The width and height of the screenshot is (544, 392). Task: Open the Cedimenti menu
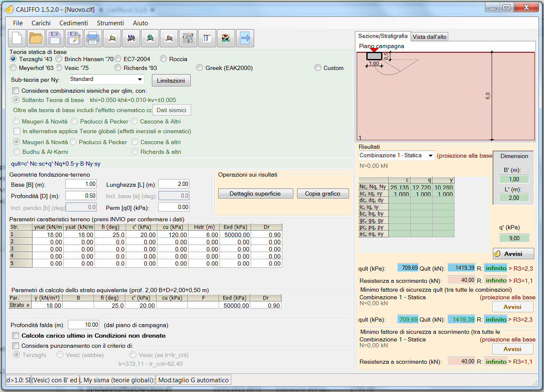[x=74, y=23]
